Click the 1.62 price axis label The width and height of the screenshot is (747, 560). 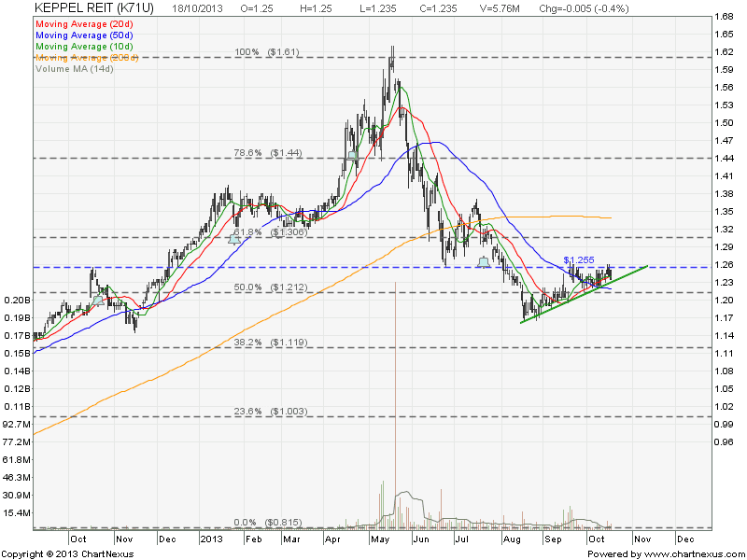(x=725, y=52)
